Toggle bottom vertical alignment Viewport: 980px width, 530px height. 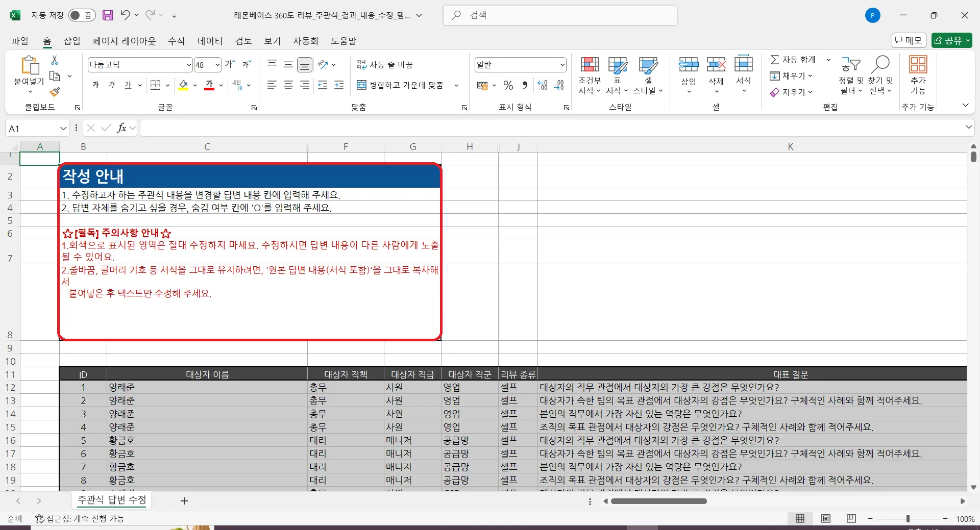click(305, 65)
